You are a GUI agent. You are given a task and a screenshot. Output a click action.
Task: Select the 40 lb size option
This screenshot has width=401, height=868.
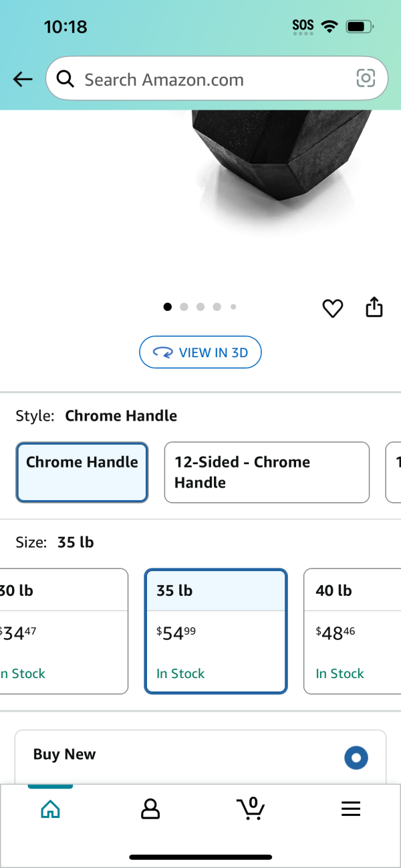(x=352, y=631)
